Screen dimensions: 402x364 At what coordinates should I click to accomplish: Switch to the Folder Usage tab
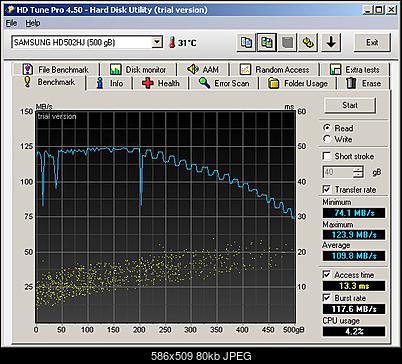[x=298, y=83]
